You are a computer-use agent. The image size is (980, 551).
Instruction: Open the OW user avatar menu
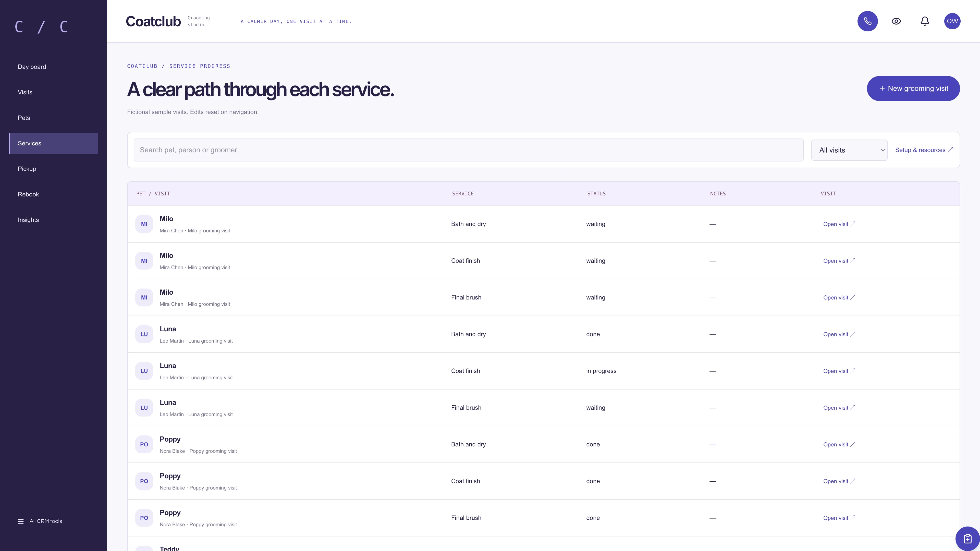(952, 21)
